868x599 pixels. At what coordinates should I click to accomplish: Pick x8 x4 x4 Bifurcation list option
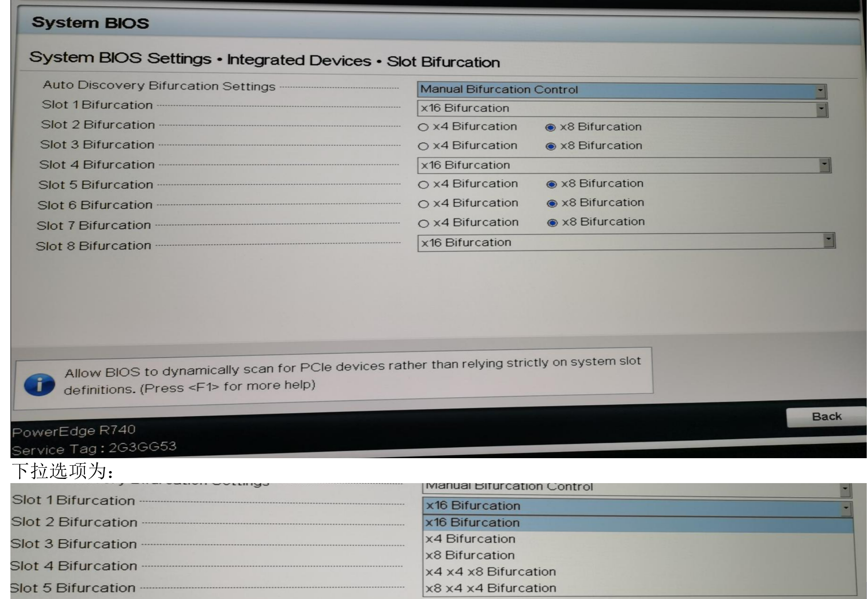(x=490, y=588)
